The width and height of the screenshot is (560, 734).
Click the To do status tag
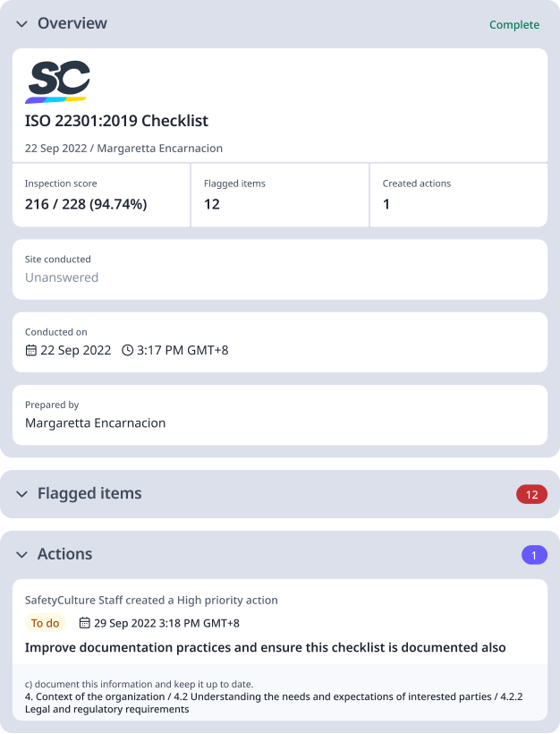pos(45,623)
